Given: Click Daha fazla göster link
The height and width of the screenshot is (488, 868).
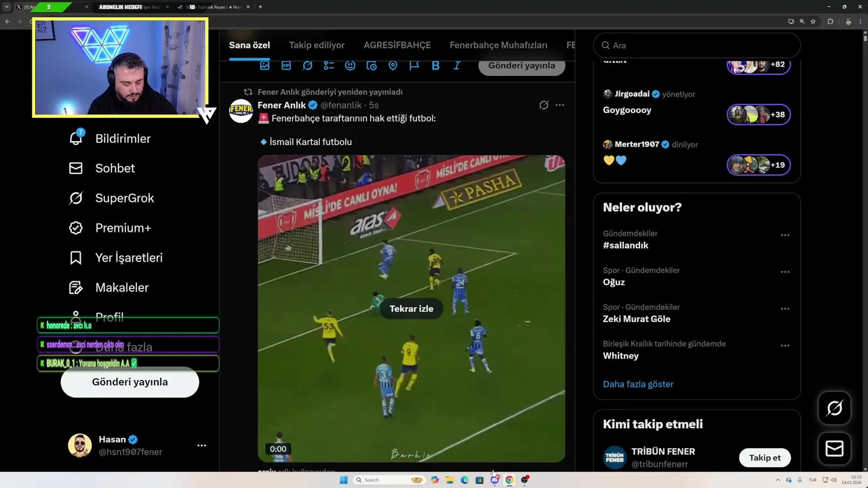Looking at the screenshot, I should click(x=638, y=384).
